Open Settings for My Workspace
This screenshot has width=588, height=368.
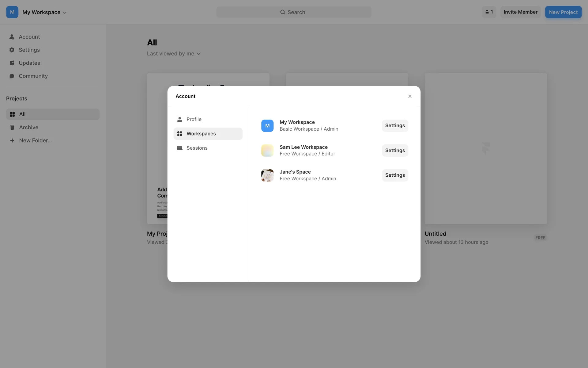click(x=395, y=126)
